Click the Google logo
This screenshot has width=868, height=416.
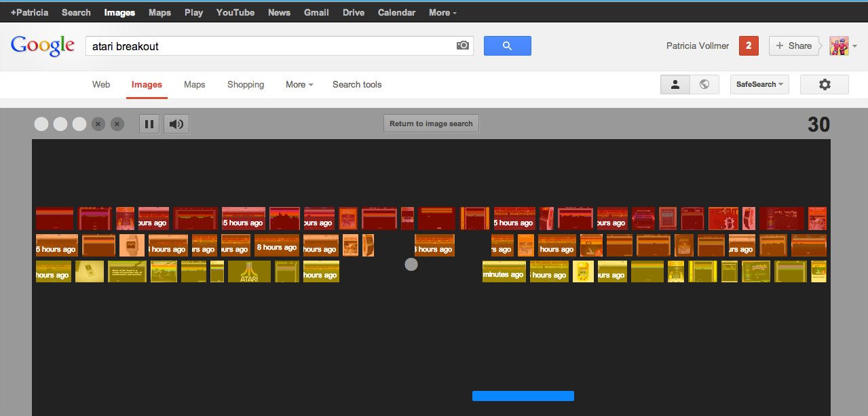click(x=42, y=45)
